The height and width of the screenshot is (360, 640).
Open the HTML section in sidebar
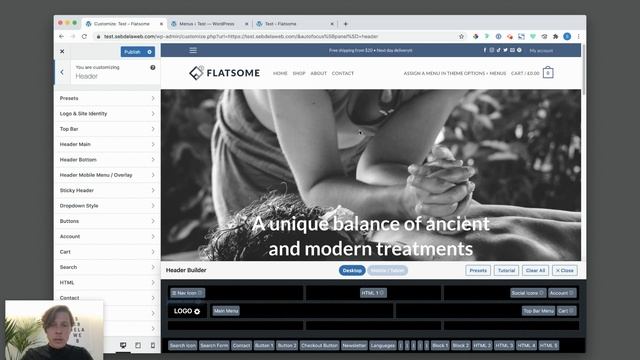coord(107,282)
